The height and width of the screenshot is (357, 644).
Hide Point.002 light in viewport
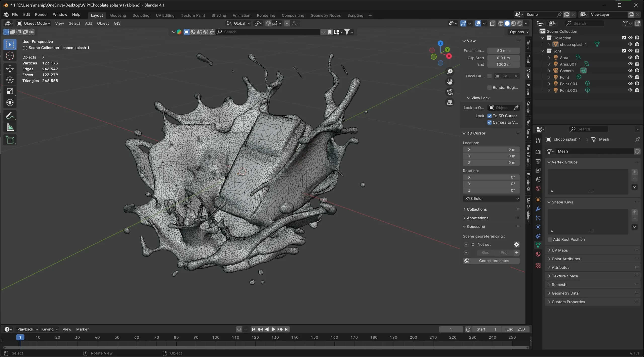pos(630,90)
